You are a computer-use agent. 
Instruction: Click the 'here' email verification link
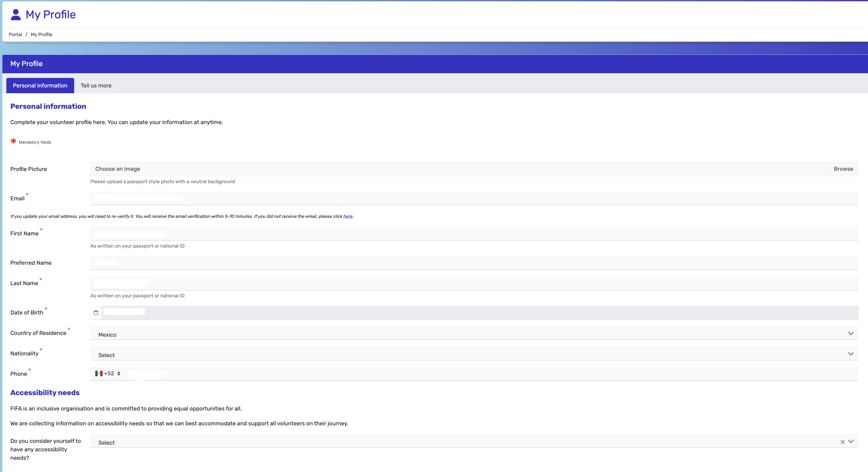[348, 217]
